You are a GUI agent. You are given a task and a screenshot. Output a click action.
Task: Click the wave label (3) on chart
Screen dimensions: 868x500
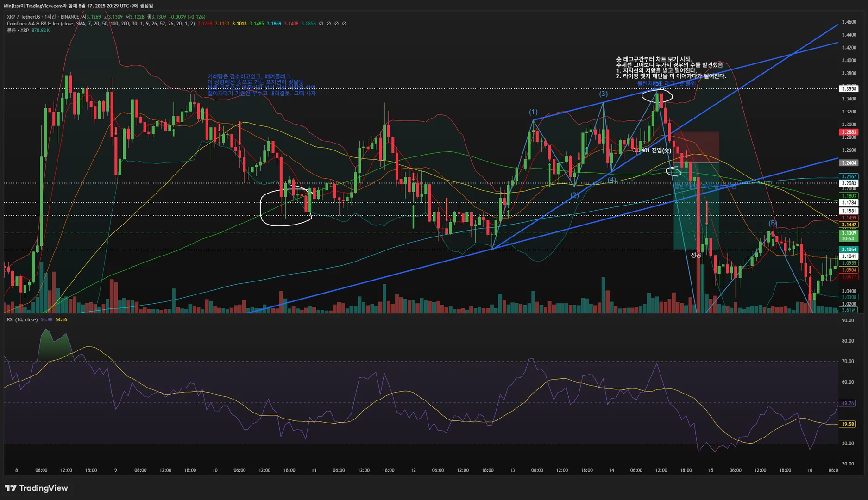(603, 94)
